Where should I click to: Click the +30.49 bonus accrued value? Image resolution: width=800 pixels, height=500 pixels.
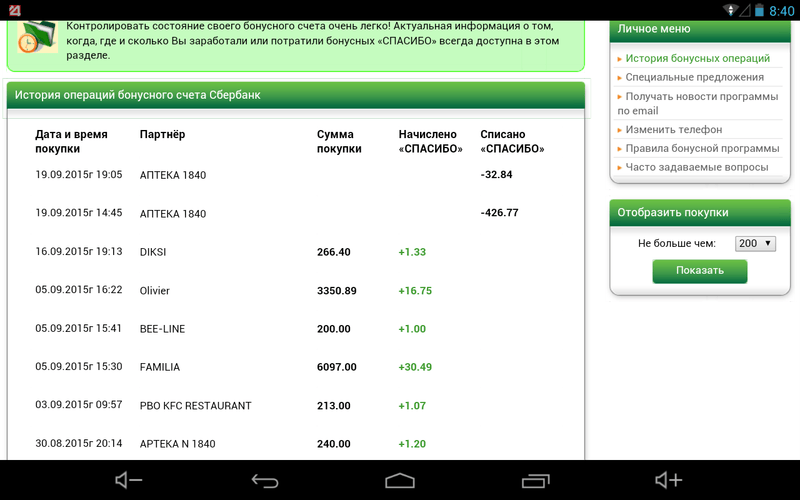pyautogui.click(x=415, y=367)
